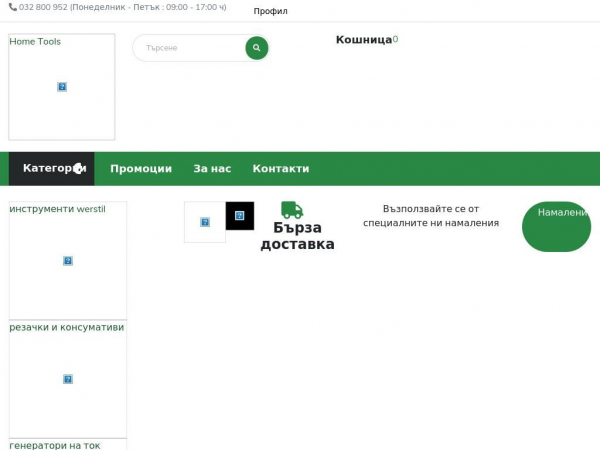Select the Home Tools logo text
This screenshot has height=450, width=600.
tap(35, 41)
